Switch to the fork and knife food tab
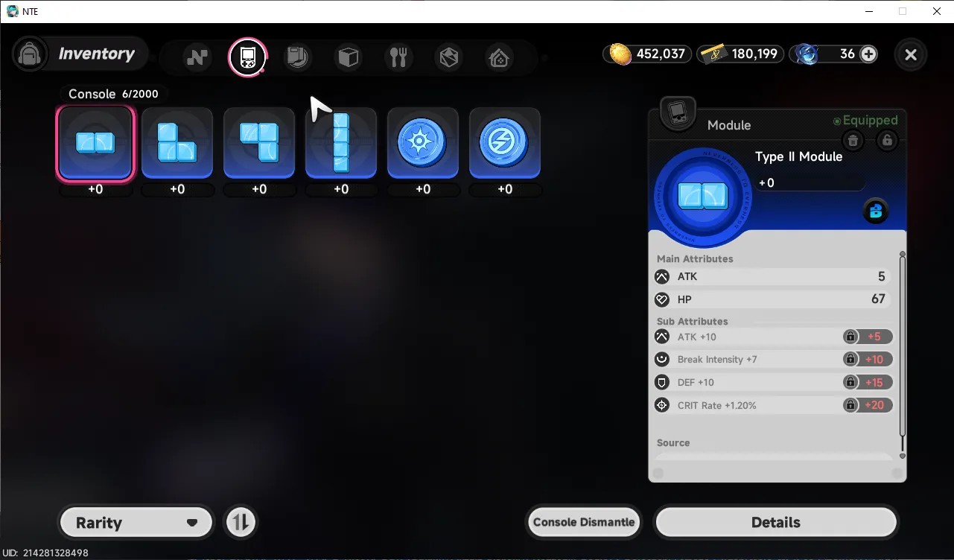 pos(398,57)
